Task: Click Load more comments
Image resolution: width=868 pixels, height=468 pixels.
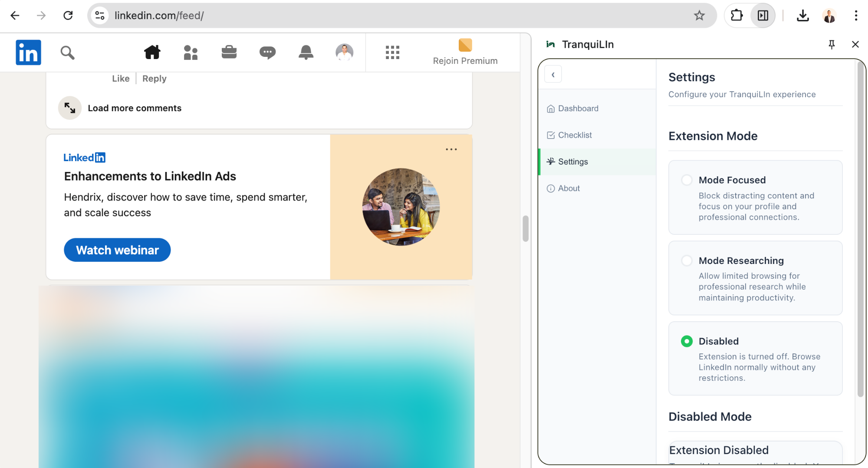Action: tap(135, 108)
